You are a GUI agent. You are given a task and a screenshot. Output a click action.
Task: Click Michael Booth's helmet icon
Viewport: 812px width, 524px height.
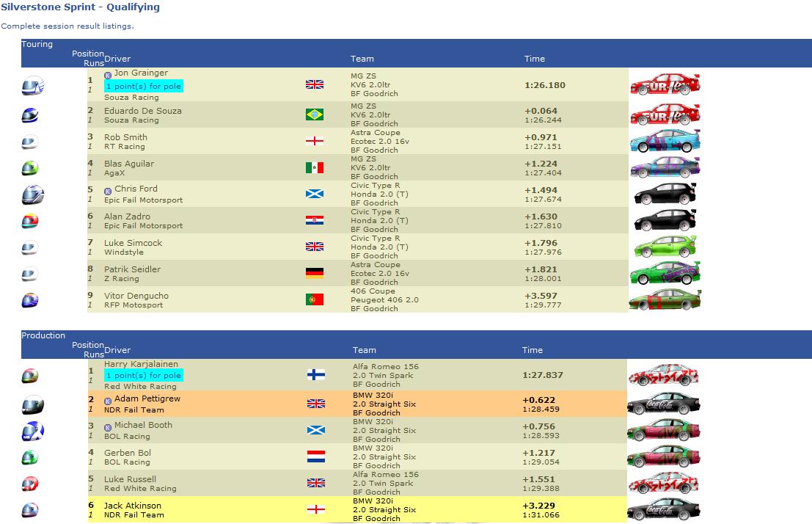pos(32,432)
